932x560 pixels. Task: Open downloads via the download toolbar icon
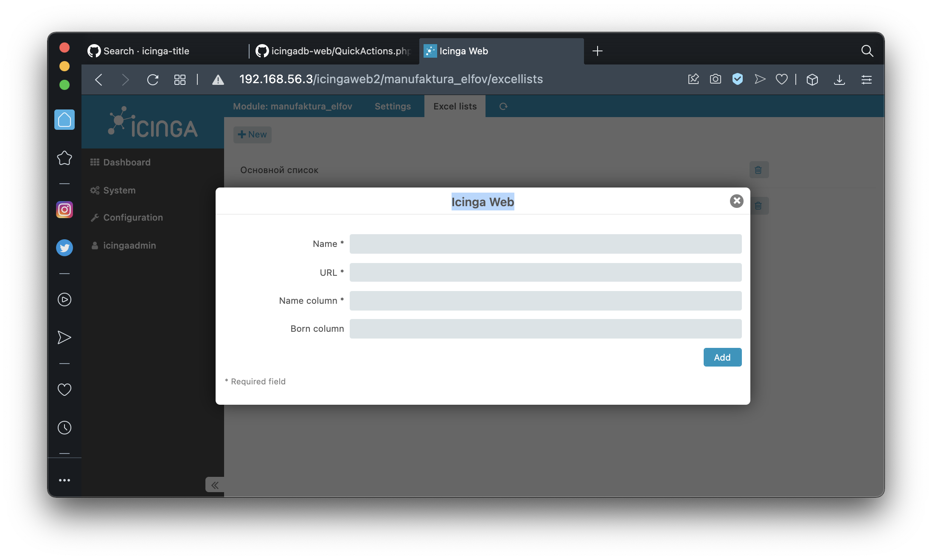click(840, 79)
